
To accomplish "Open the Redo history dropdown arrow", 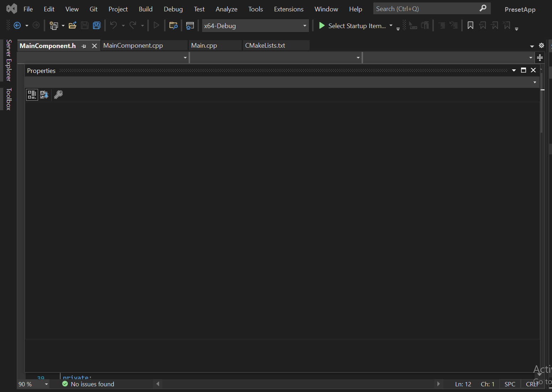I will tap(142, 26).
